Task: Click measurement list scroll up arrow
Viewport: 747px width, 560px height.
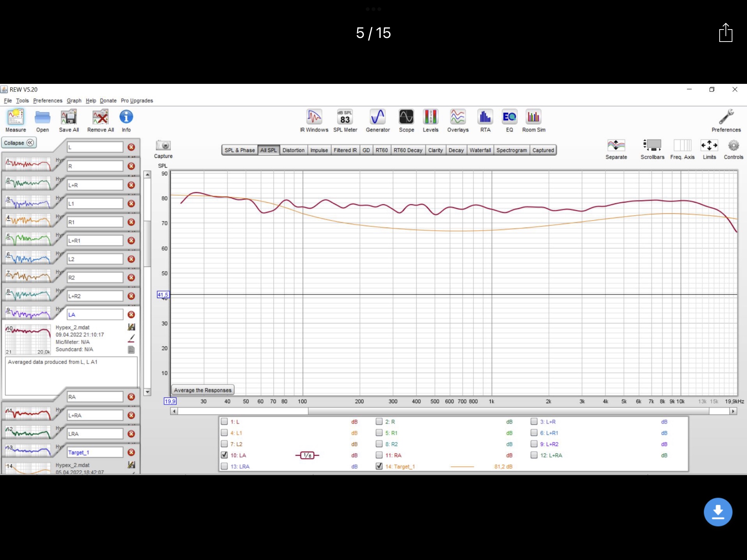Action: [147, 175]
